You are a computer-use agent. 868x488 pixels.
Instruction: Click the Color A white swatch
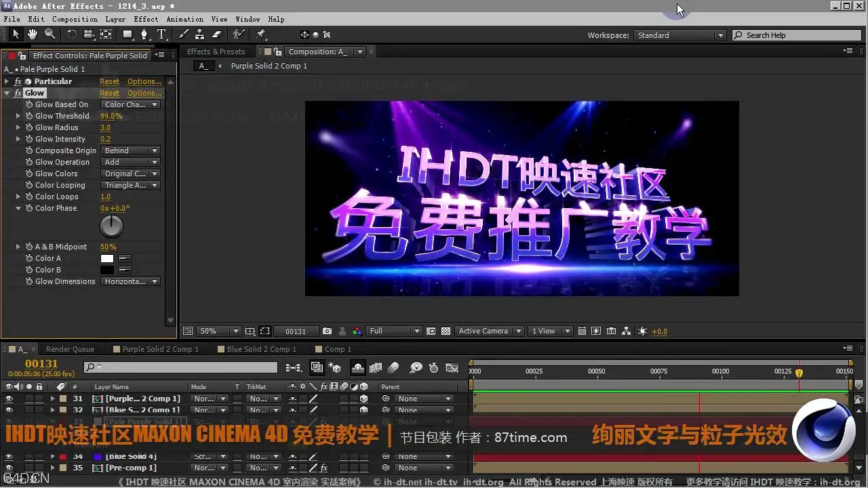[x=107, y=258]
